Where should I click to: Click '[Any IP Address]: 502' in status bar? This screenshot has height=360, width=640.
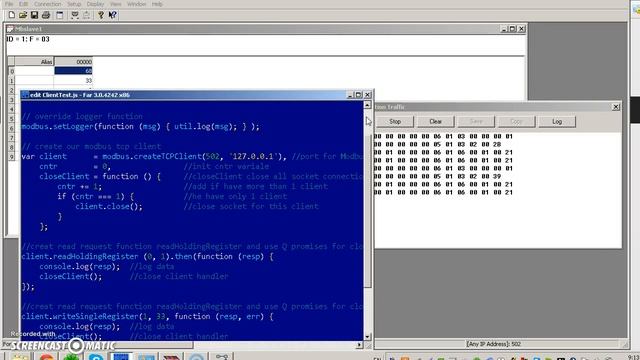493,344
